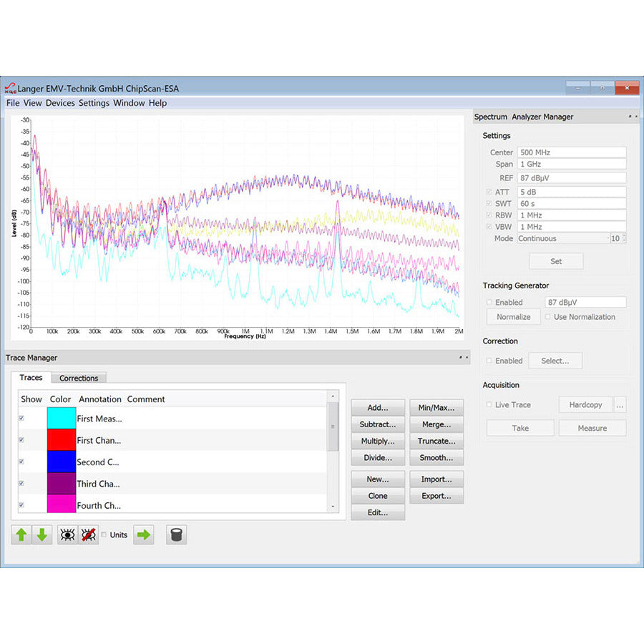Move selected trace down with green arrow
The image size is (644, 644).
[x=42, y=535]
